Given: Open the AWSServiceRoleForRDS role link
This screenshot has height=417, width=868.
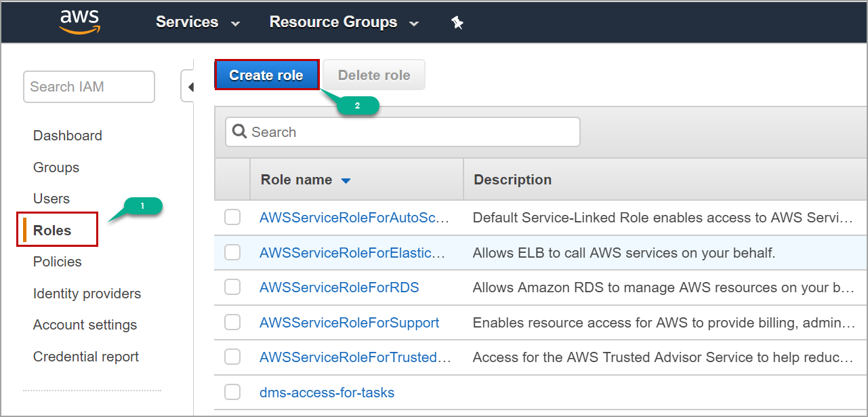Looking at the screenshot, I should tap(339, 287).
